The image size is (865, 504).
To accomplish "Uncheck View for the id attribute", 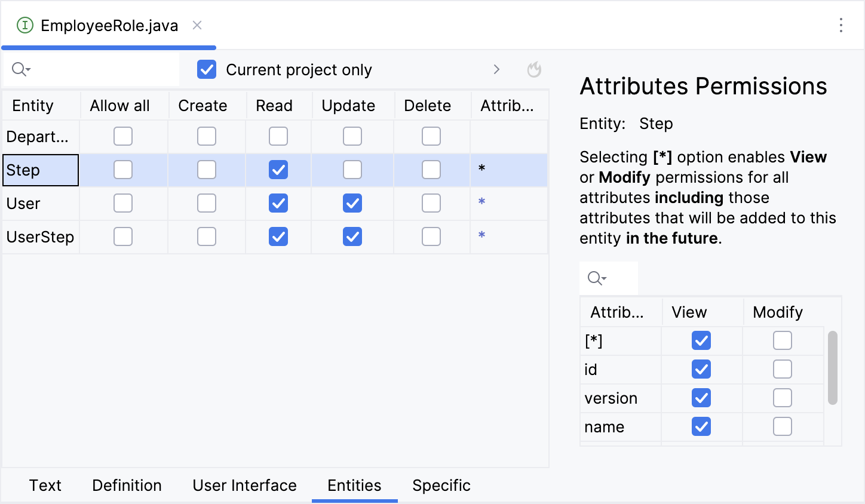I will click(701, 369).
